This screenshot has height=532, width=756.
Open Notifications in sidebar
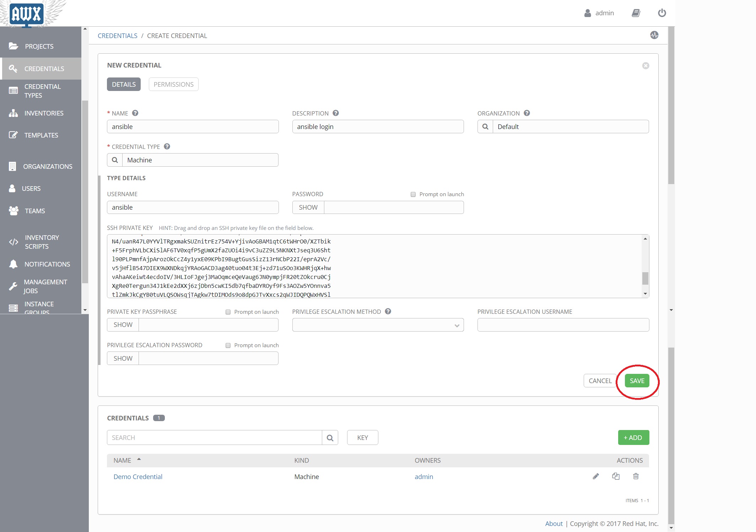(x=41, y=264)
